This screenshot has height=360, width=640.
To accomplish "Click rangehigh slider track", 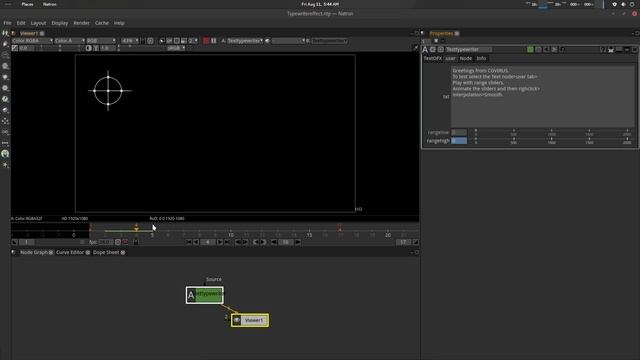I will (x=552, y=140).
